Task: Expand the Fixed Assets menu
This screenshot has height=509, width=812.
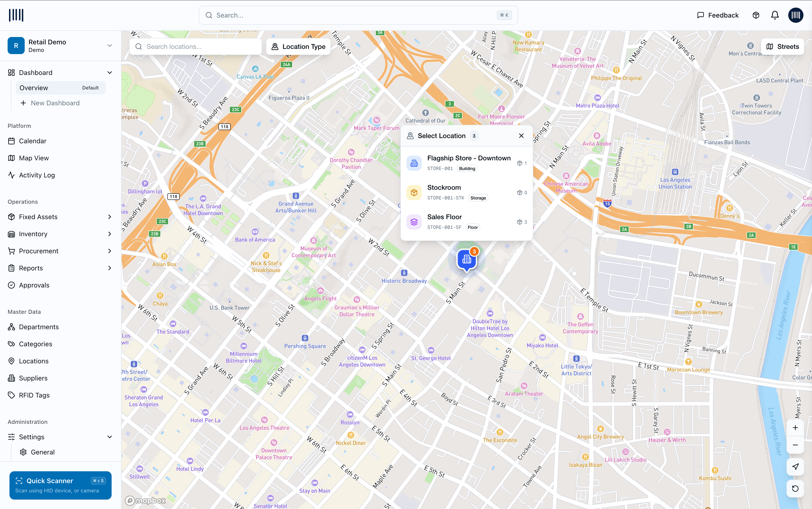Action: tap(61, 217)
